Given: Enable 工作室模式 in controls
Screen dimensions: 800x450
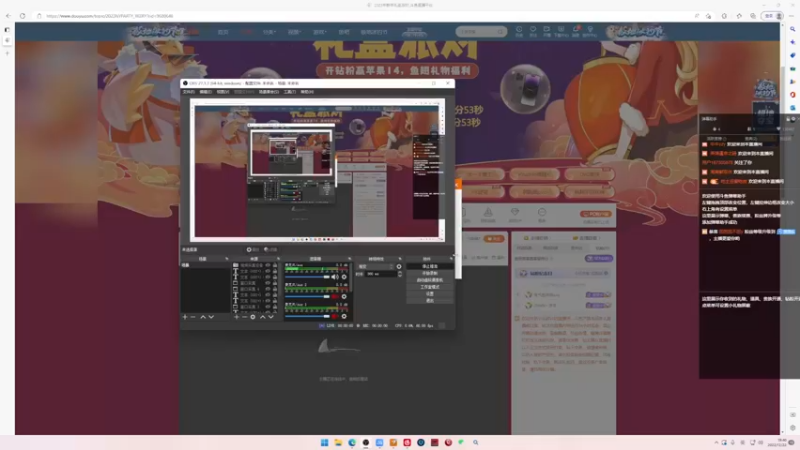Looking at the screenshot, I should tap(430, 287).
